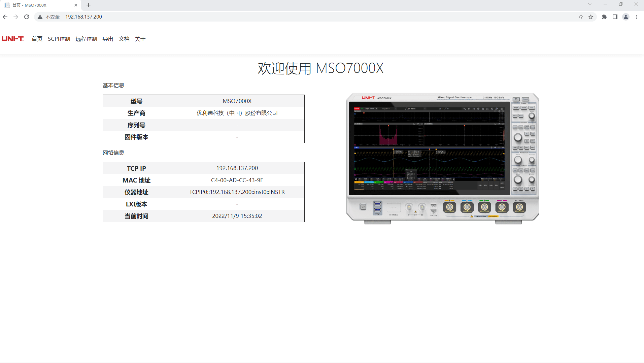Screen dimensions: 644x363
Task: Click the UNI-T logo
Action: tap(13, 39)
